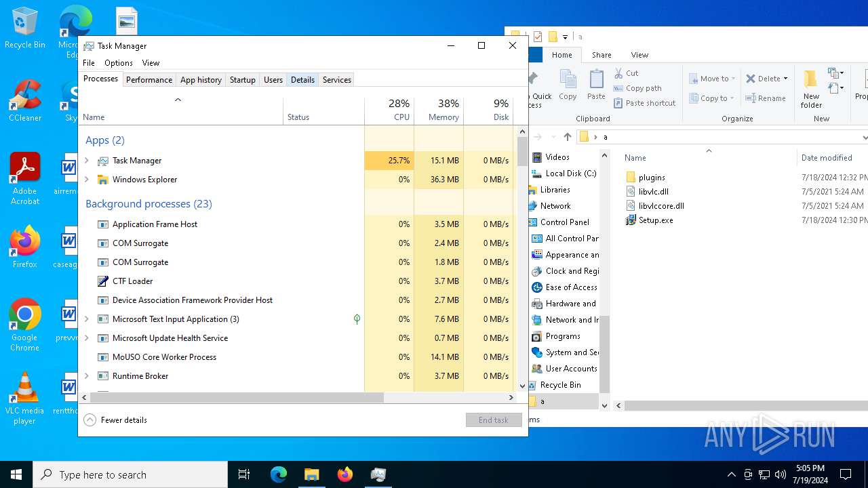Image resolution: width=868 pixels, height=488 pixels.
Task: Expand the Windows Explorer process row
Action: click(87, 180)
